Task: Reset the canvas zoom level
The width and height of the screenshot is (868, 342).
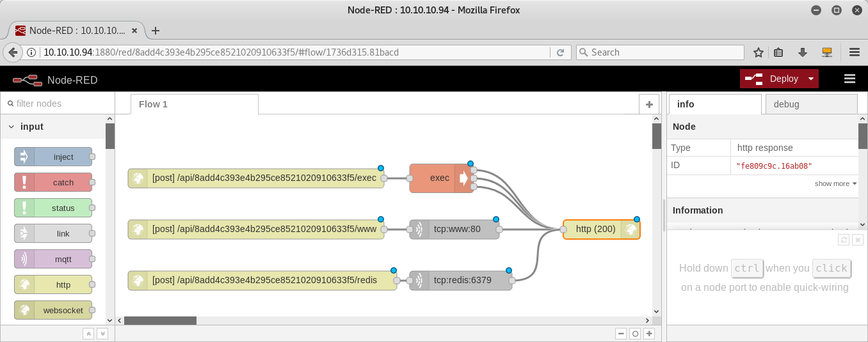Action: click(635, 334)
